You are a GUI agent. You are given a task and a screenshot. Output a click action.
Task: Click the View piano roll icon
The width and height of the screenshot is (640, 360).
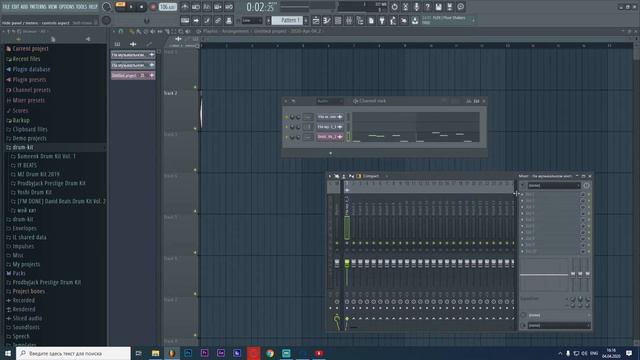327,20
